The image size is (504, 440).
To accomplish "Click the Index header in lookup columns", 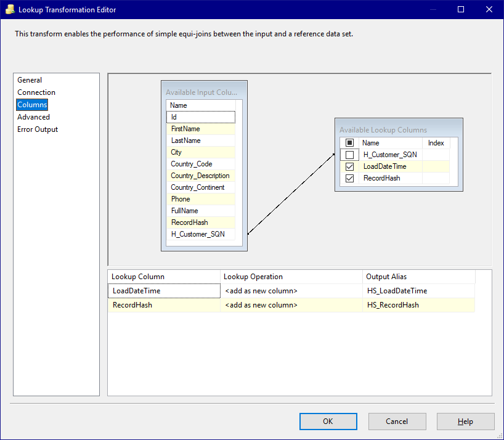I will (x=436, y=143).
